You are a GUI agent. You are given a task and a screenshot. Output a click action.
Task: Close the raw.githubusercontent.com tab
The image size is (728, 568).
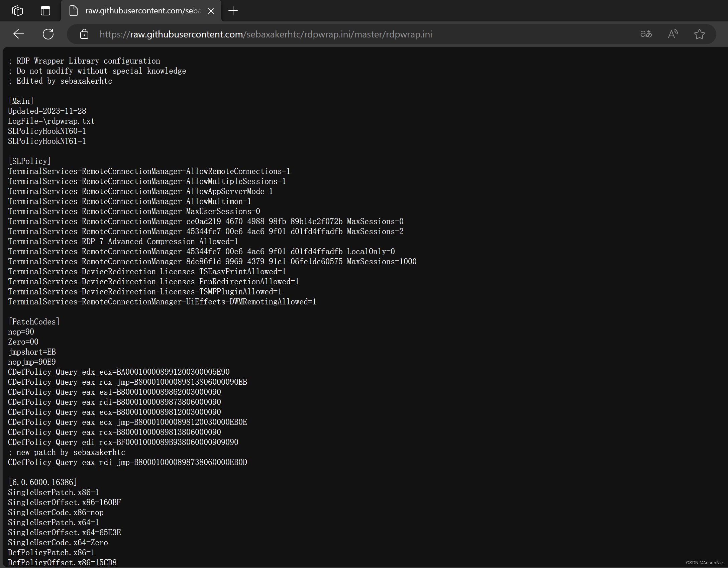[211, 11]
